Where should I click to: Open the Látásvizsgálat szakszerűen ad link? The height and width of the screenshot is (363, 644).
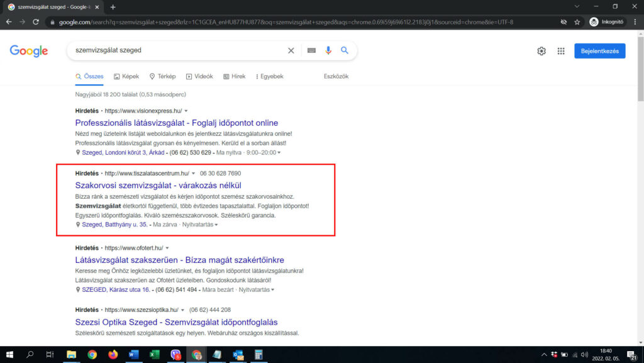(x=179, y=260)
